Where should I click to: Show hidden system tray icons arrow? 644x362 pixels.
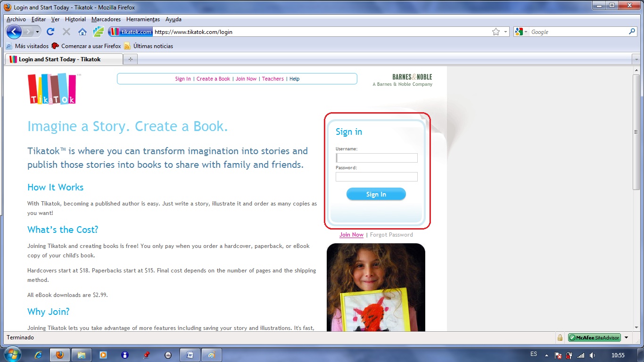point(547,355)
